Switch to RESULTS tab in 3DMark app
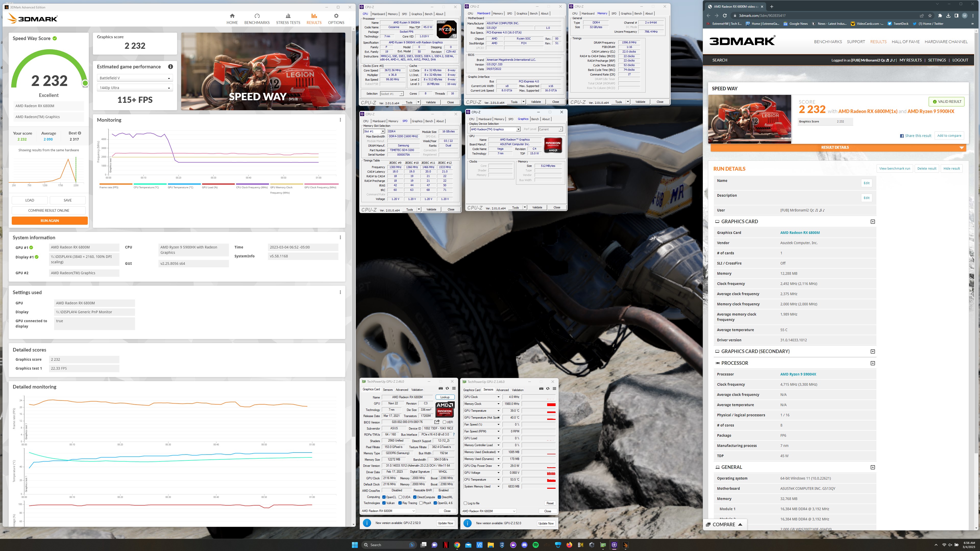Image resolution: width=980 pixels, height=551 pixels. (314, 19)
